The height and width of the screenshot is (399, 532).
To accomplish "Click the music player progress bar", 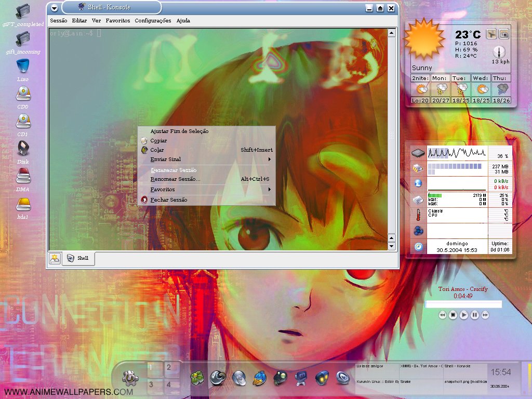I will (x=463, y=304).
